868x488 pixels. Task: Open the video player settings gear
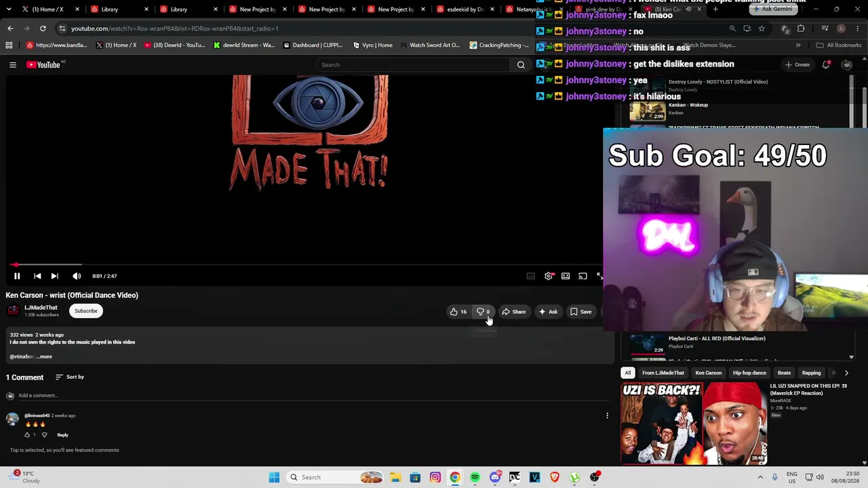click(549, 276)
